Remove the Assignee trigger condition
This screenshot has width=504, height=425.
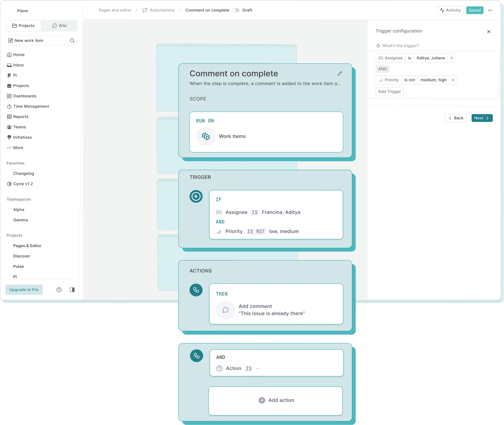(x=451, y=58)
